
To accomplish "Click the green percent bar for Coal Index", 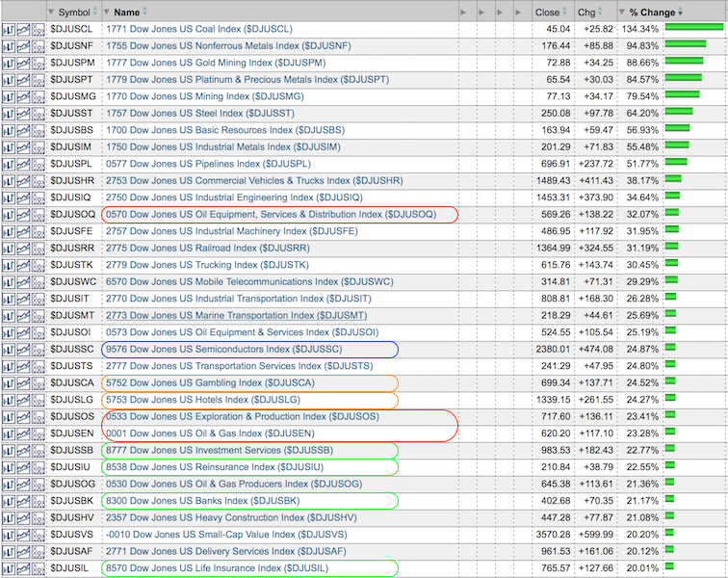I will [693, 28].
